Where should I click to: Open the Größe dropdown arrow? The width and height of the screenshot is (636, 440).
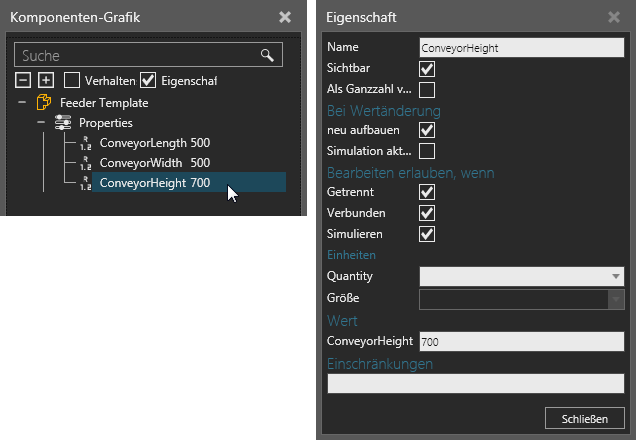[x=616, y=299]
